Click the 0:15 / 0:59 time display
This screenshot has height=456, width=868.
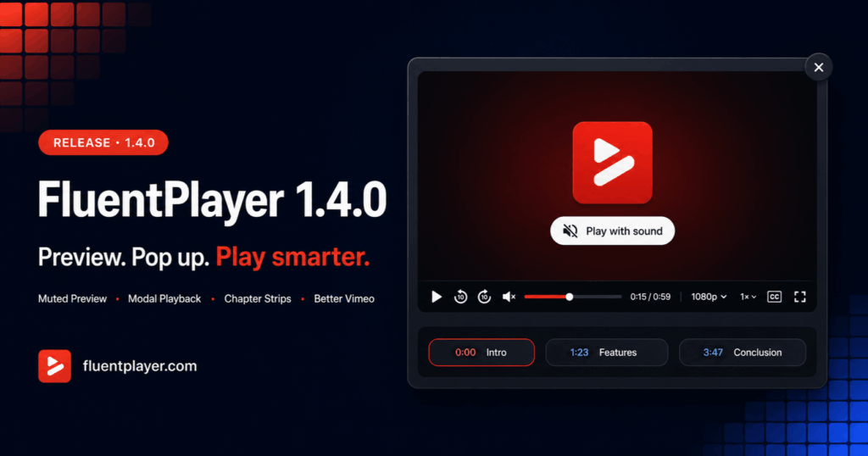pyautogui.click(x=650, y=298)
